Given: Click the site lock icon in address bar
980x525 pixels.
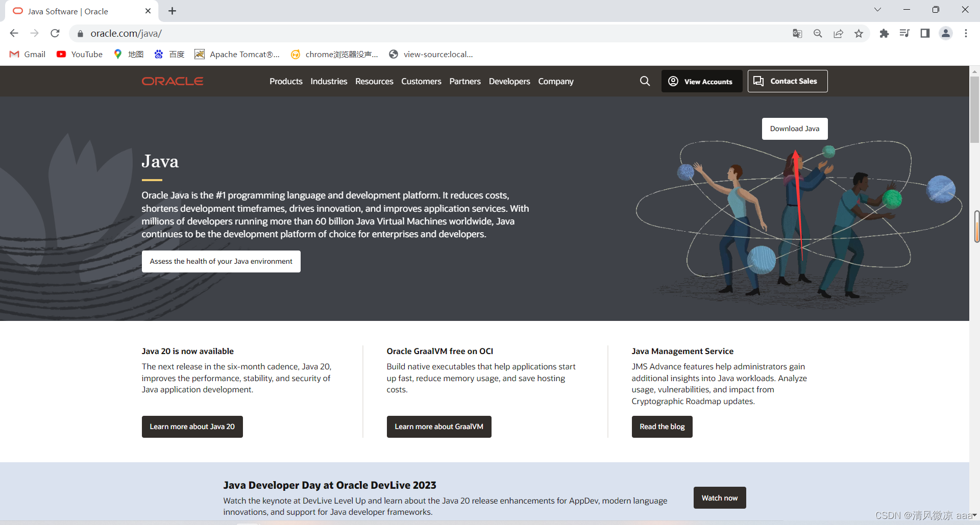Looking at the screenshot, I should coord(80,34).
